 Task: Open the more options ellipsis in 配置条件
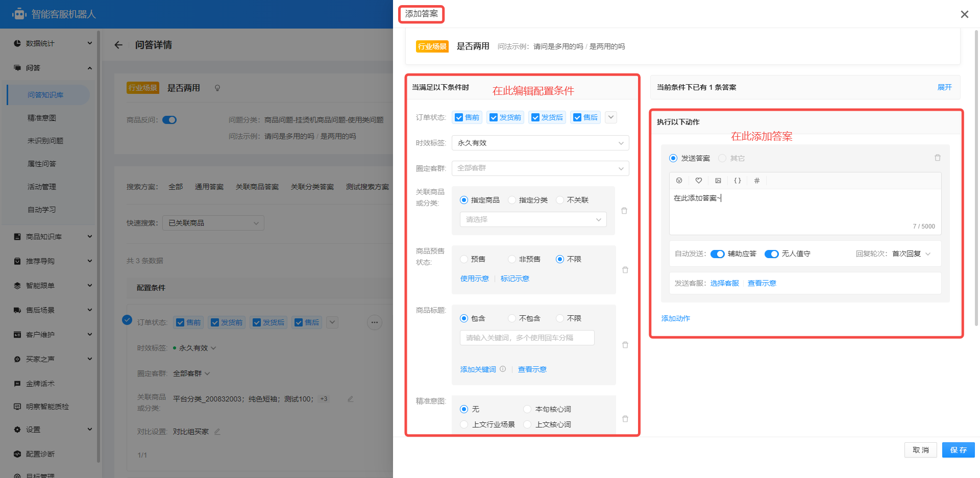click(375, 322)
